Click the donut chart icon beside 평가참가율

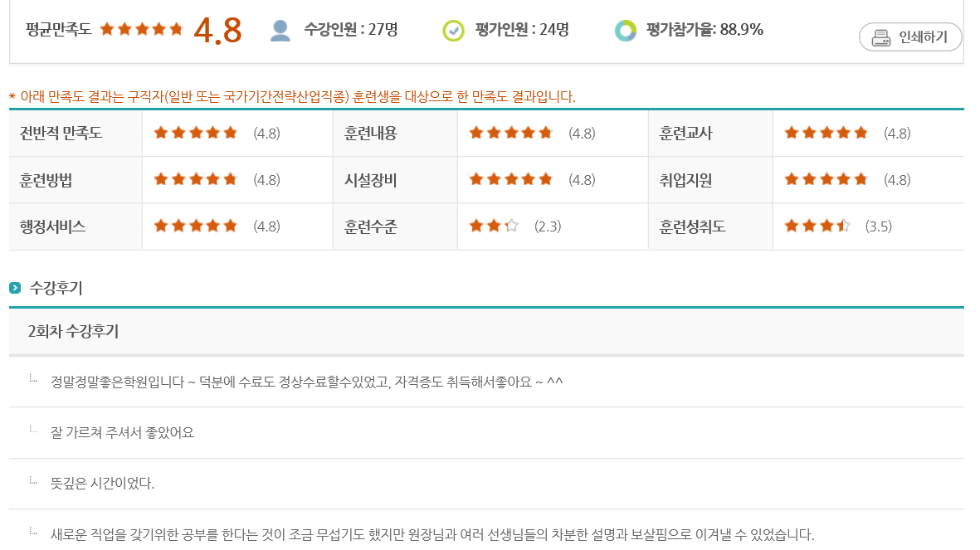[x=625, y=31]
